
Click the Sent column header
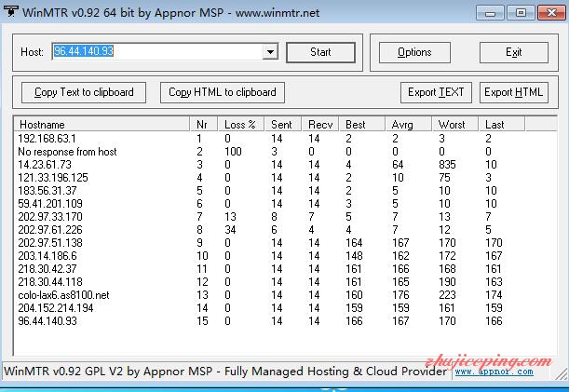[x=283, y=125]
